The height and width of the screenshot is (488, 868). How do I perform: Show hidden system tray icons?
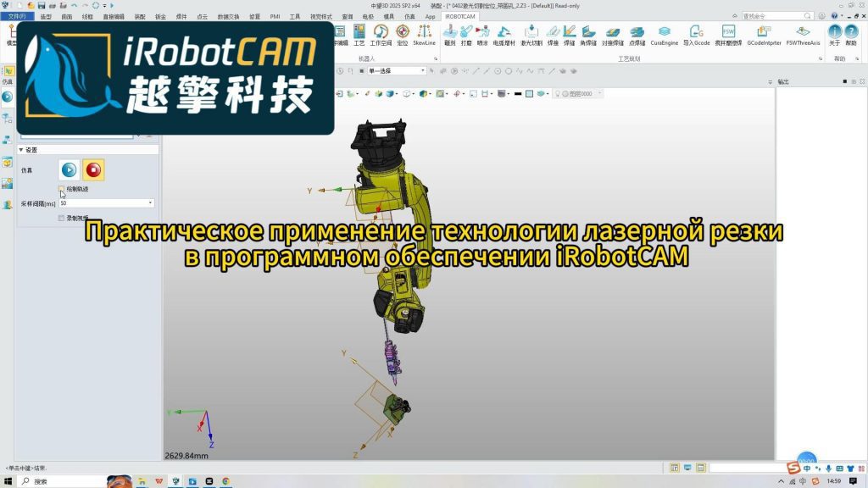[x=781, y=481]
